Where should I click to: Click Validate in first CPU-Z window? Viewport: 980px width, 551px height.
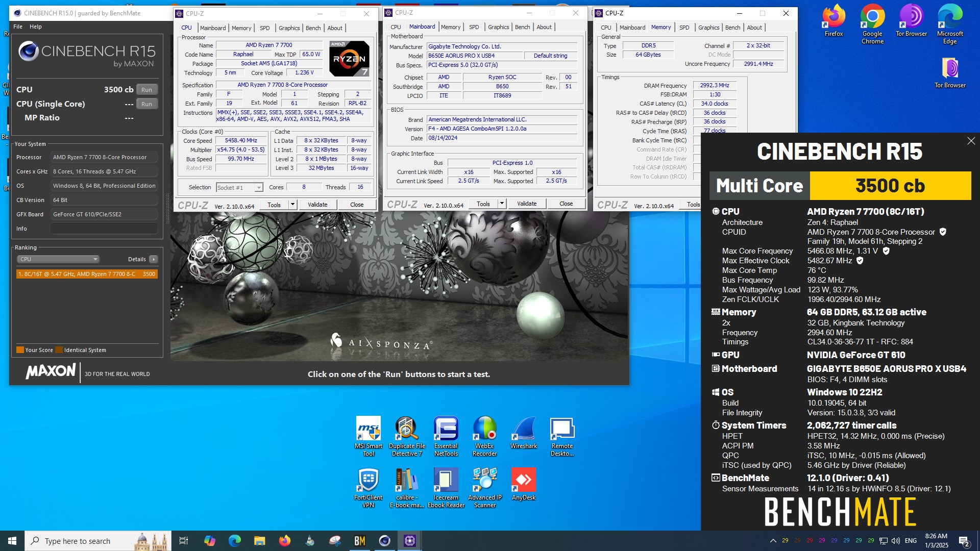click(317, 205)
